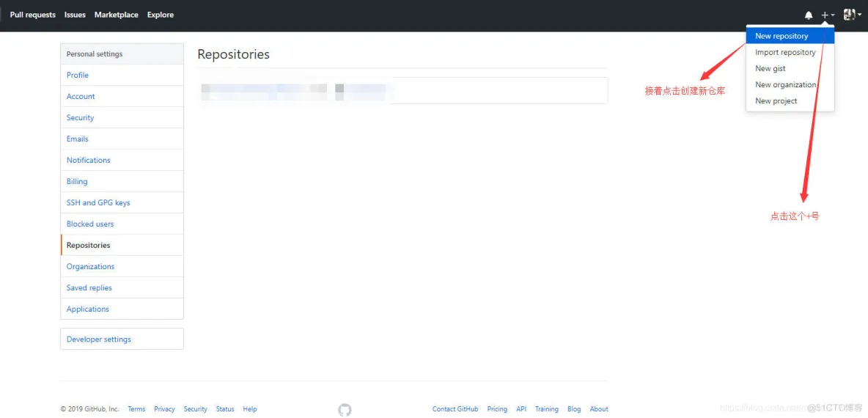Go to Marketplace in header

pyautogui.click(x=116, y=15)
